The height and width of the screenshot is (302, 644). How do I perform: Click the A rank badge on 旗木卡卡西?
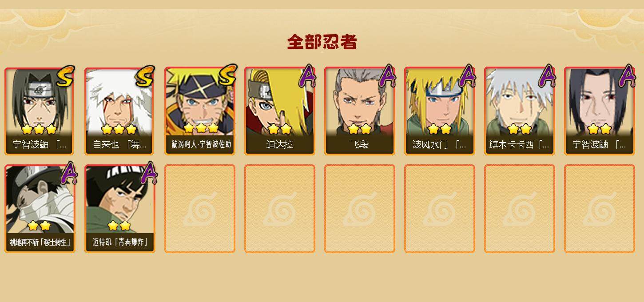[x=547, y=76]
